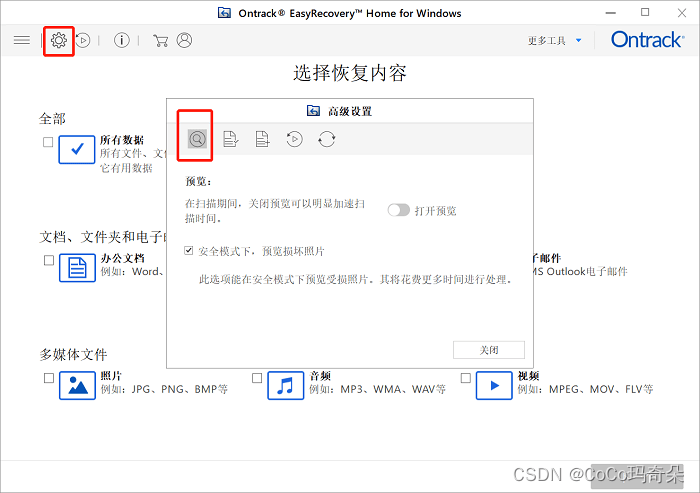
Task: Open the add file type settings icon
Action: (262, 139)
